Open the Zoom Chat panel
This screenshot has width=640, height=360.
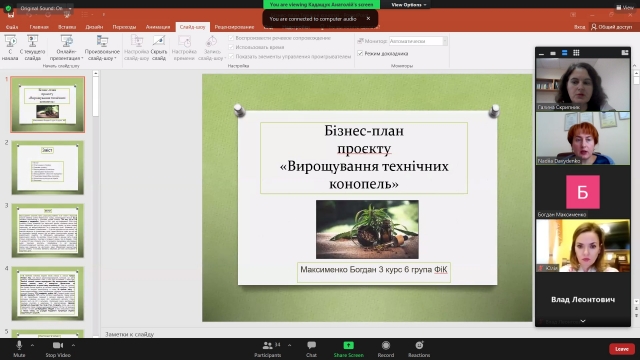(311, 349)
